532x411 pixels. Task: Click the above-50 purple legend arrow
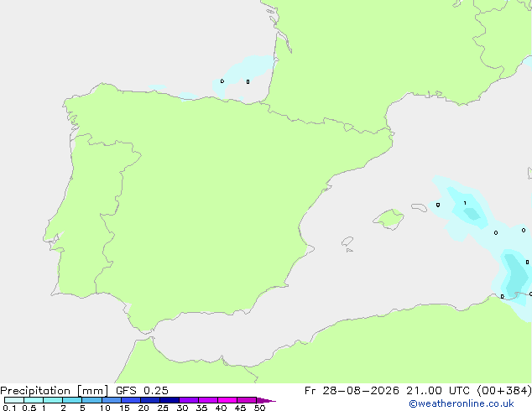click(266, 400)
